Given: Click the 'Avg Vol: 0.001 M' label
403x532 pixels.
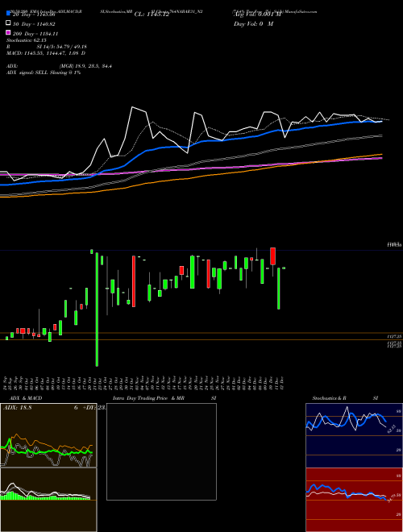Looking at the screenshot, I should click(x=257, y=15).
